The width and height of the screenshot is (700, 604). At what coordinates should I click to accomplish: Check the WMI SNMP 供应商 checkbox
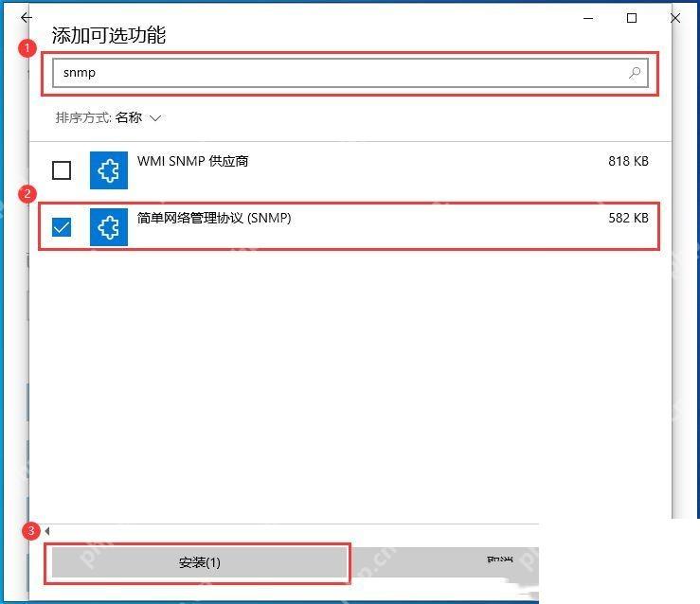click(x=62, y=170)
